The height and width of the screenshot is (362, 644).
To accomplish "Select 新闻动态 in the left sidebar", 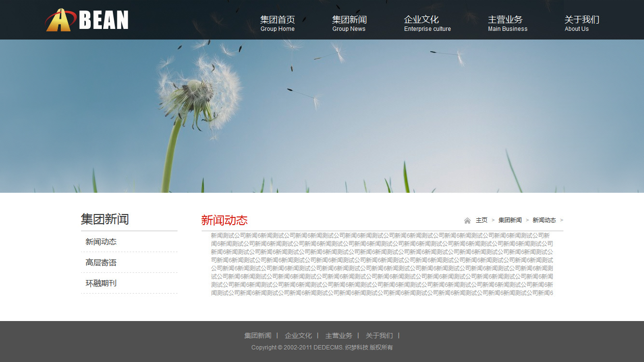I will coord(101,242).
